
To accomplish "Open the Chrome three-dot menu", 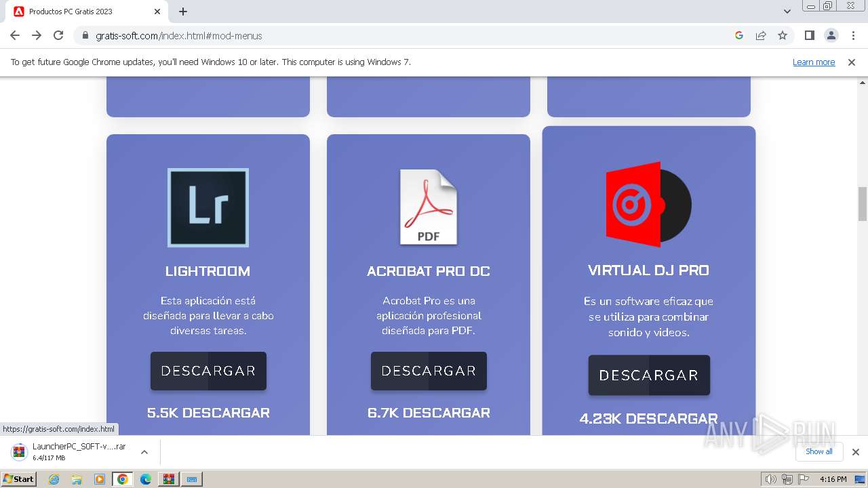I will tap(853, 35).
